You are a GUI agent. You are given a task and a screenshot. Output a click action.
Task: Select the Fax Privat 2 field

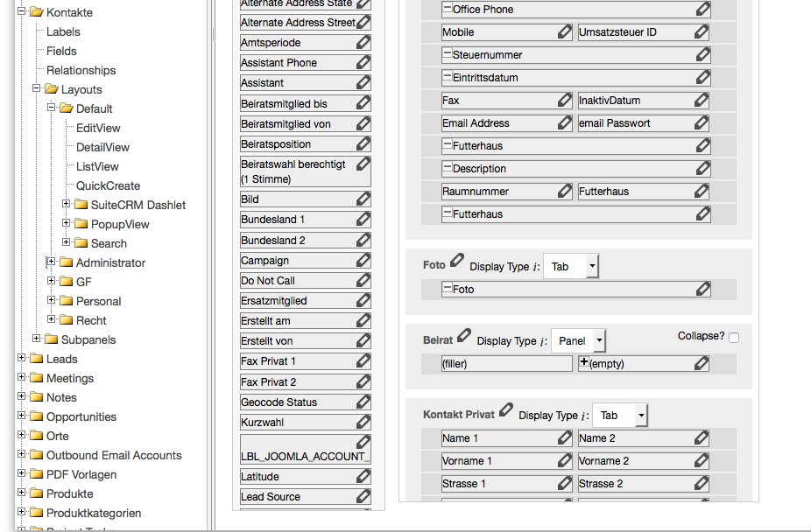[306, 381]
